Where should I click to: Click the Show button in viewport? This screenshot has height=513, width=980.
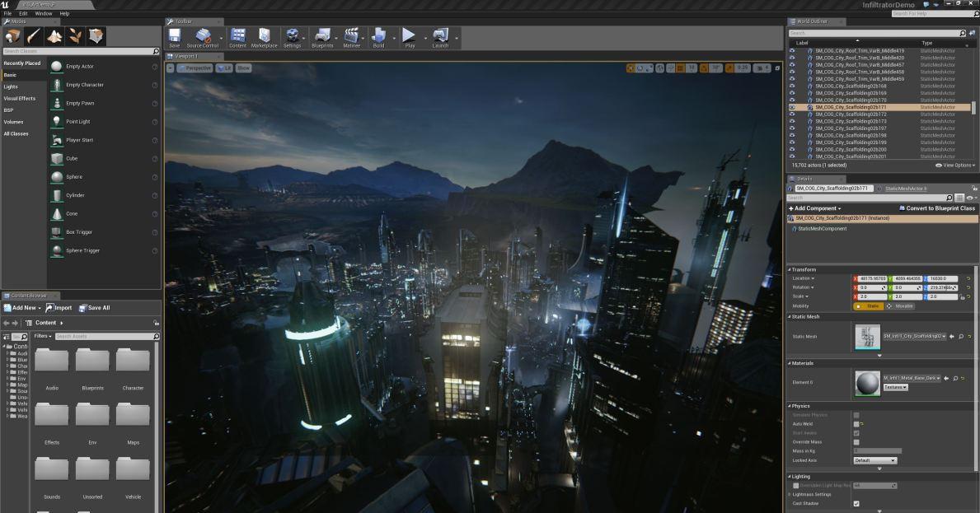click(243, 68)
